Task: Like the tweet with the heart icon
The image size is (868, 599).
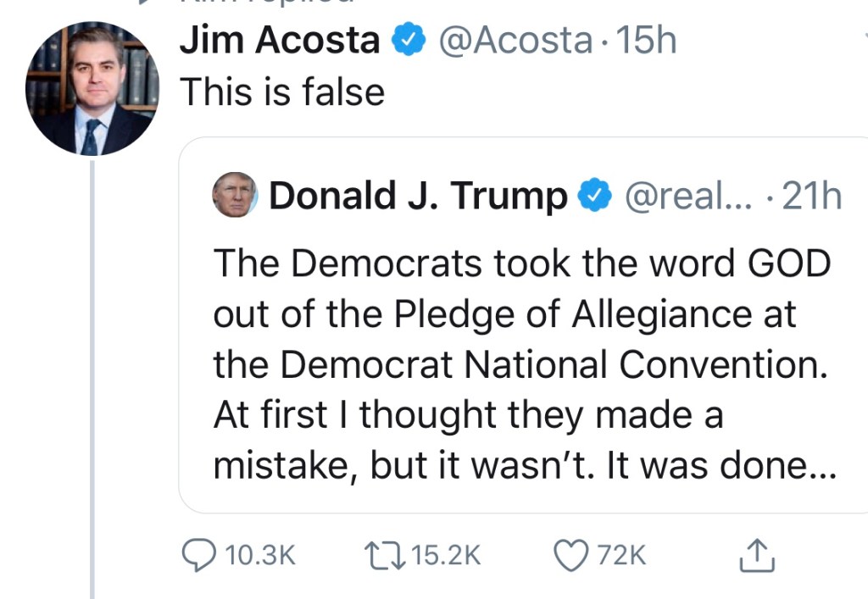Action: click(570, 555)
